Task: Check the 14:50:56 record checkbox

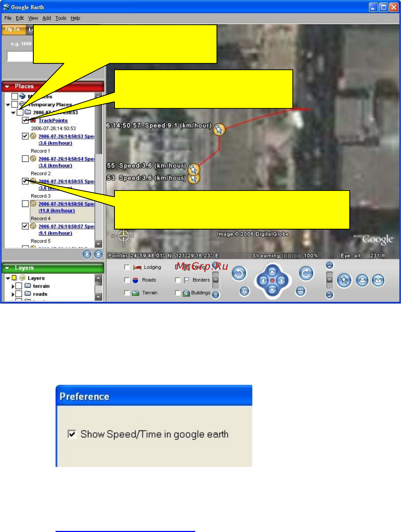Action: click(25, 204)
